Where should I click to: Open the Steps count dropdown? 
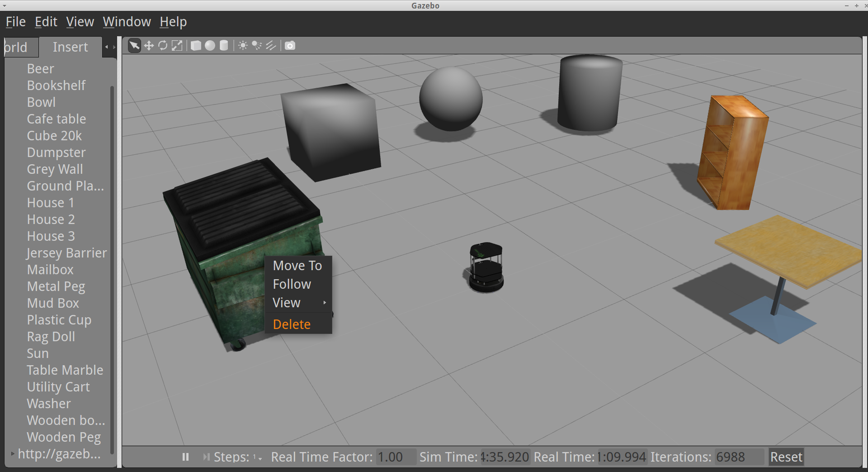pyautogui.click(x=257, y=458)
